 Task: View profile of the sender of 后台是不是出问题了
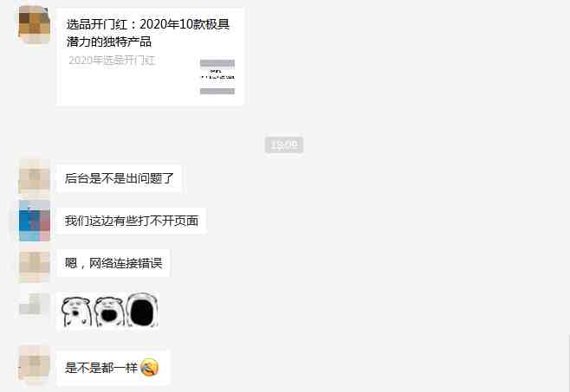[34, 178]
